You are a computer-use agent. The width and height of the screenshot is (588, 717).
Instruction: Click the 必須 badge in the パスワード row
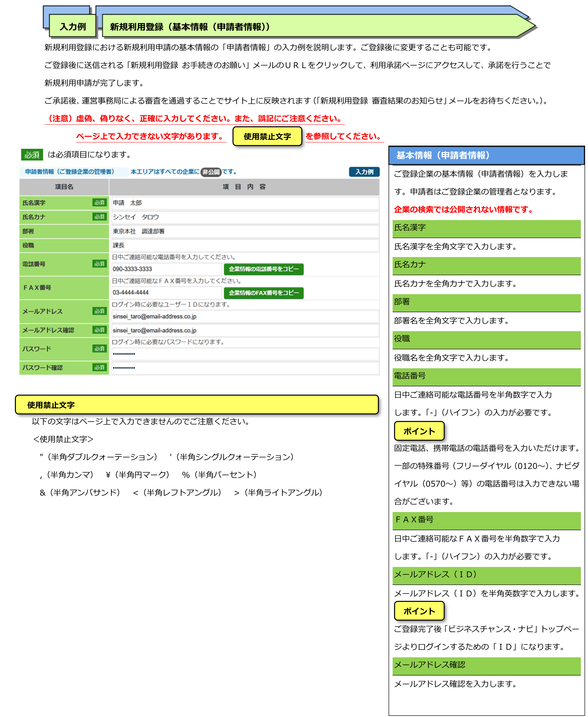[x=100, y=349]
